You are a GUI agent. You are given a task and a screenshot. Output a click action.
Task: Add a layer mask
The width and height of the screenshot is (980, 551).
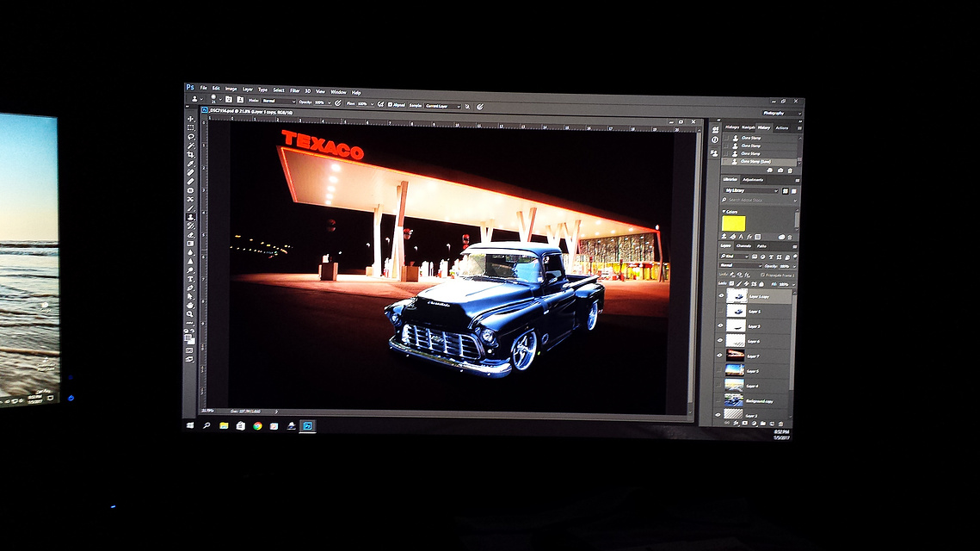pos(744,424)
